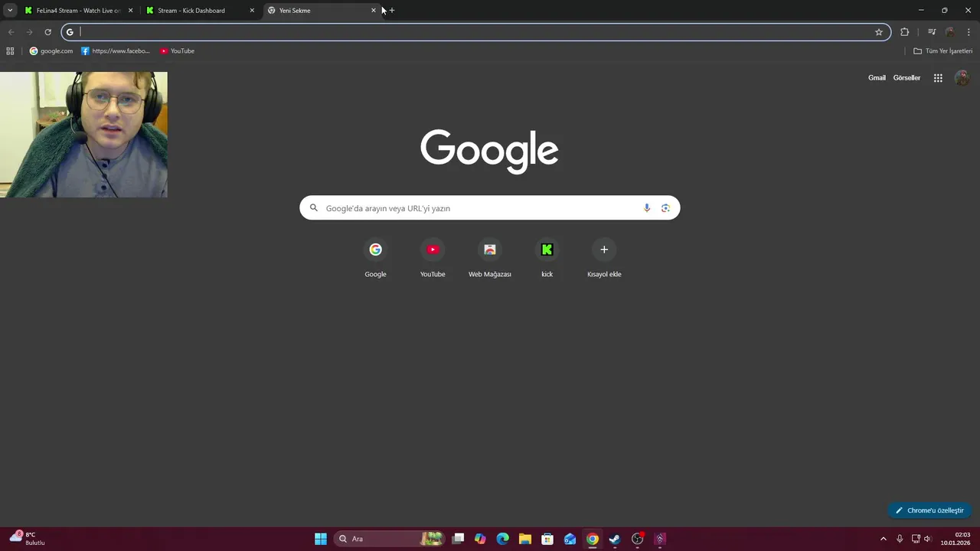980x551 pixels.
Task: Open the Windows Start menu
Action: click(x=321, y=539)
